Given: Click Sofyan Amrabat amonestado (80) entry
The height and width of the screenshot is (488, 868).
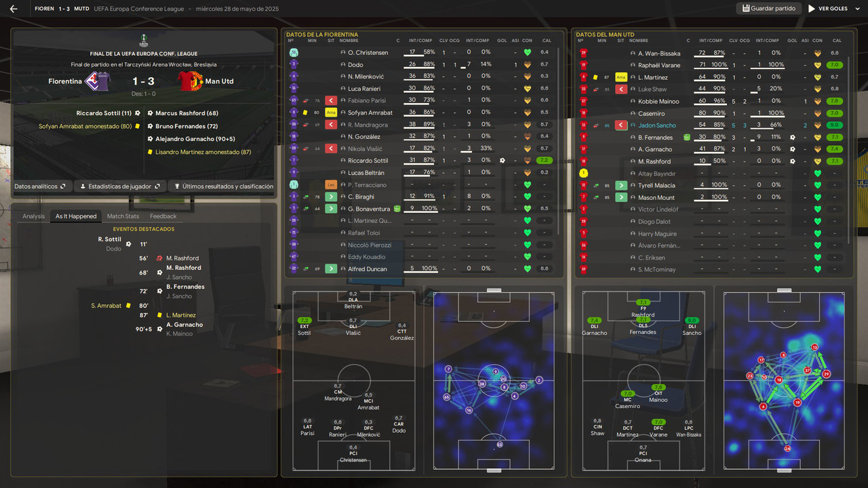Looking at the screenshot, I should 85,126.
